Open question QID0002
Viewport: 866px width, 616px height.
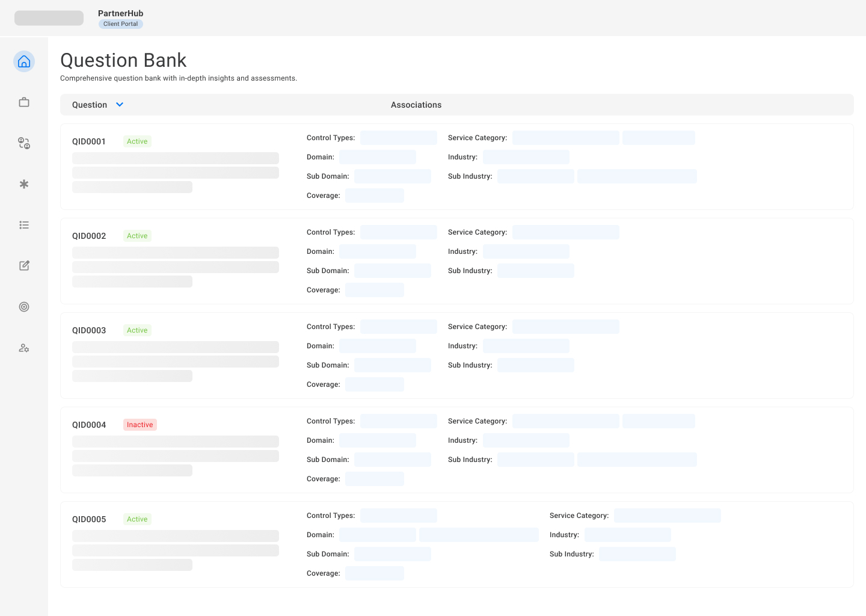pos(89,236)
